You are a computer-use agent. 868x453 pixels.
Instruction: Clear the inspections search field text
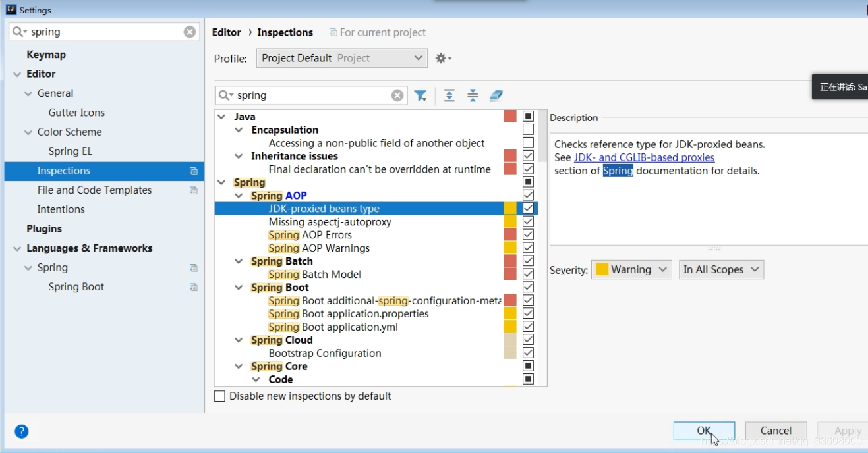point(397,95)
